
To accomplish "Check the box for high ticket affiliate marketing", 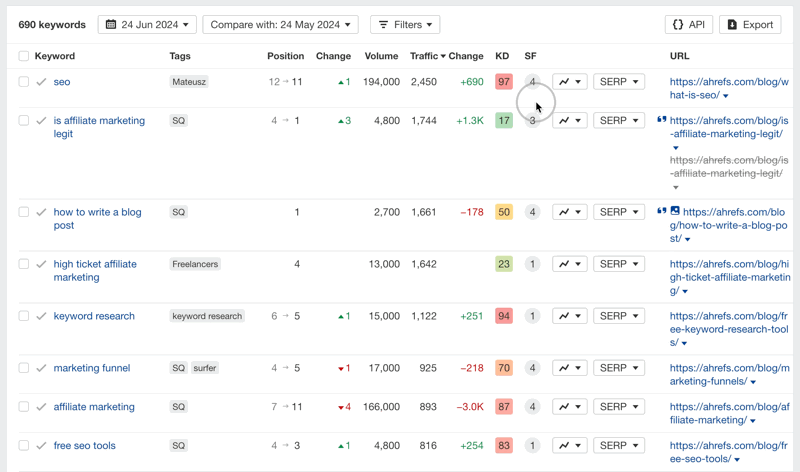I will point(23,264).
